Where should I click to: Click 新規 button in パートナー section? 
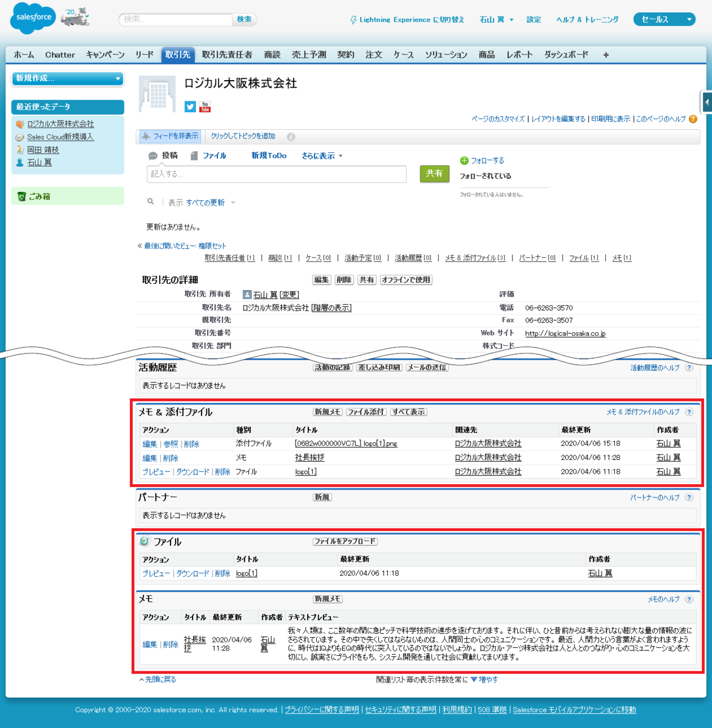[322, 497]
